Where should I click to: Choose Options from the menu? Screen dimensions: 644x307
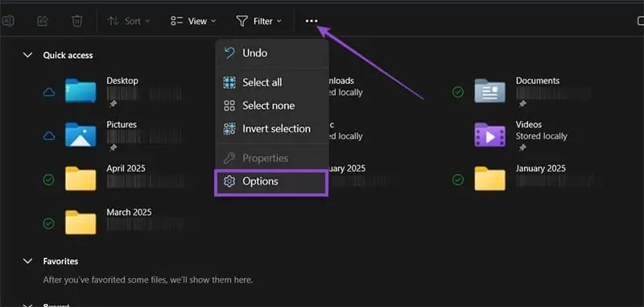(271, 181)
